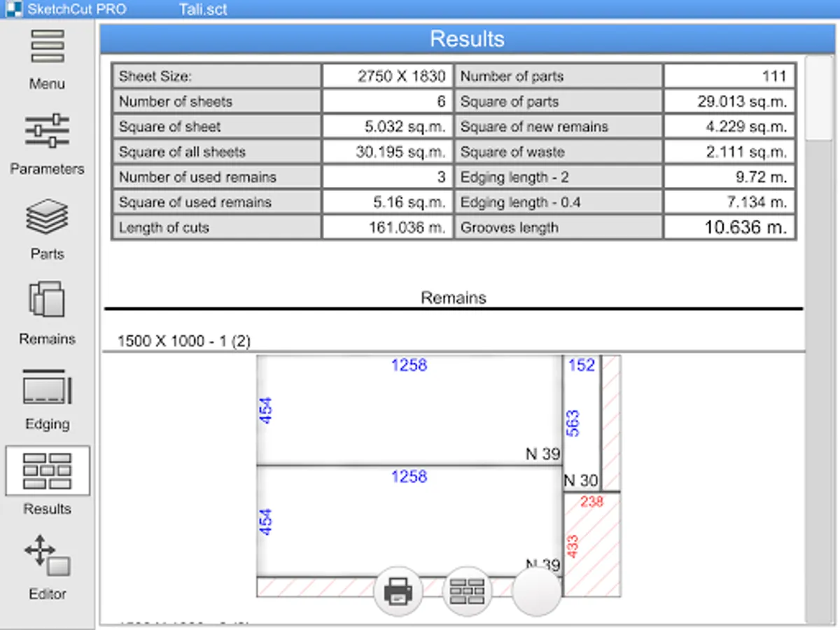Click the round printer button
This screenshot has height=630, width=840.
(x=398, y=591)
